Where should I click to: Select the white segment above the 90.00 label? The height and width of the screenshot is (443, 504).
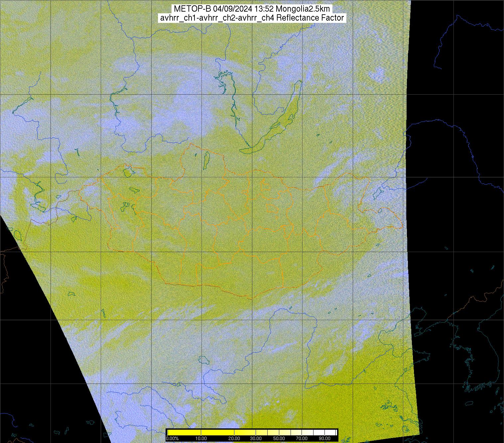click(x=330, y=432)
